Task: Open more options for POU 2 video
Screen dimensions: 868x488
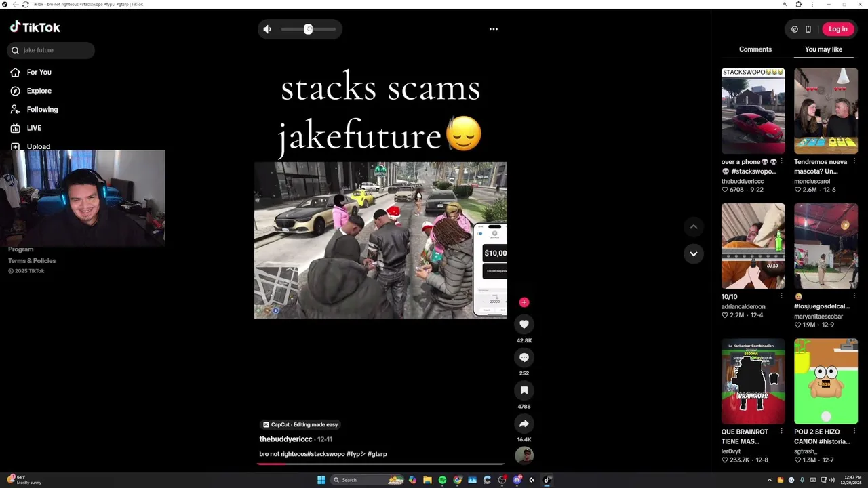Action: click(x=854, y=431)
